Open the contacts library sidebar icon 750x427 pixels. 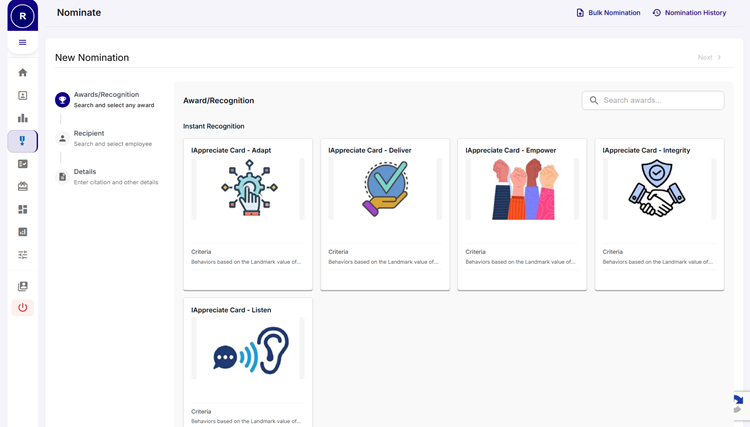click(22, 286)
